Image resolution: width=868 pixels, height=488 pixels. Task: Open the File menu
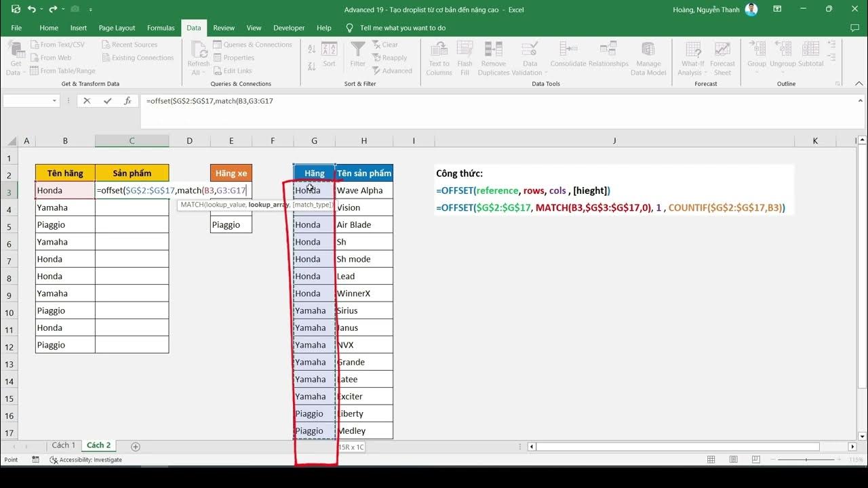point(16,28)
